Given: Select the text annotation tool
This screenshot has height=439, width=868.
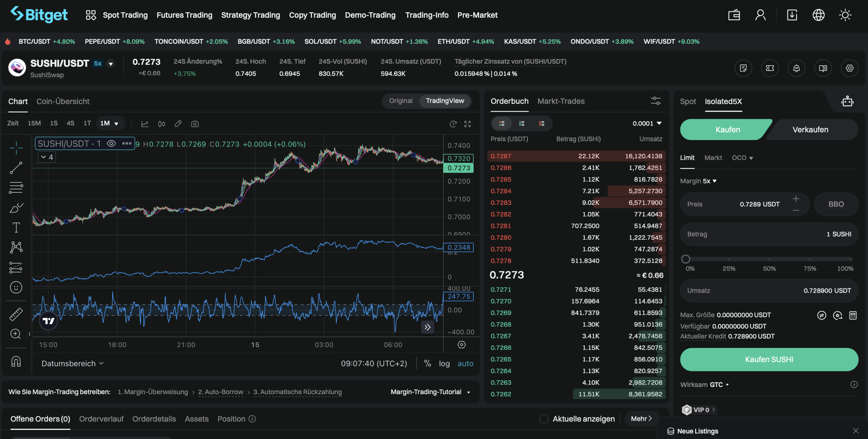Looking at the screenshot, I should (x=16, y=227).
